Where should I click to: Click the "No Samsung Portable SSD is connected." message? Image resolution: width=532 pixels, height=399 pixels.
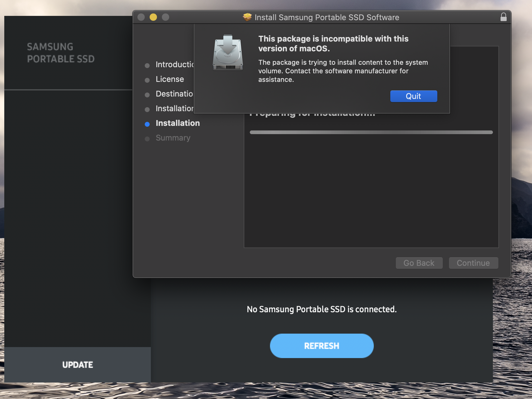click(322, 309)
